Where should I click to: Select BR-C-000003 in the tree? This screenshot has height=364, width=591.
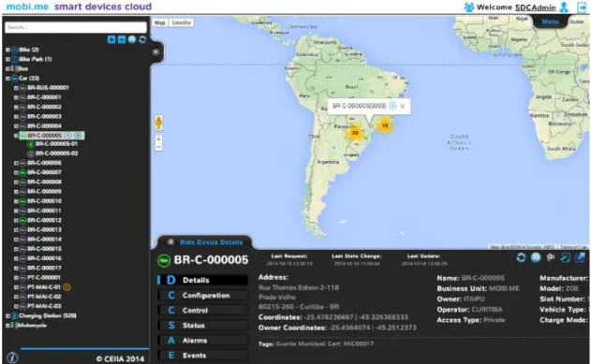(x=44, y=116)
